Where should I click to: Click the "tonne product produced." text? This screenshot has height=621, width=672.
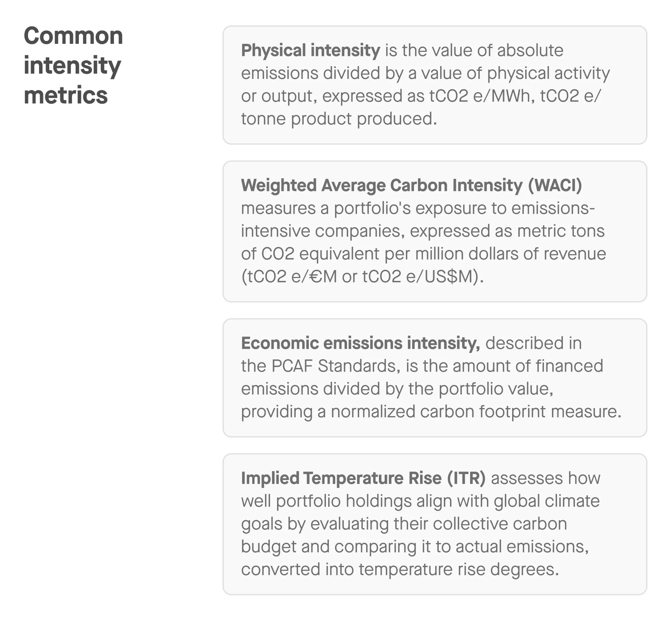(339, 119)
